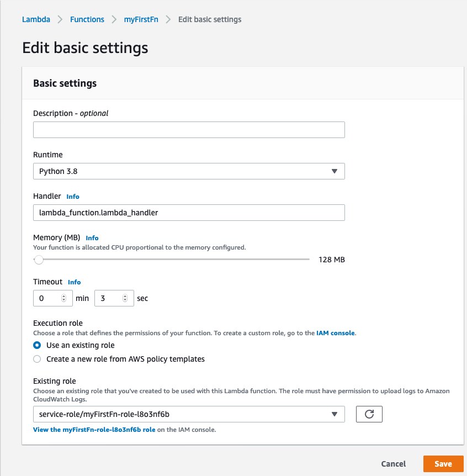Screen dimensions: 467x476
Task: Click the Memory (MB) Info link
Action: 92,238
